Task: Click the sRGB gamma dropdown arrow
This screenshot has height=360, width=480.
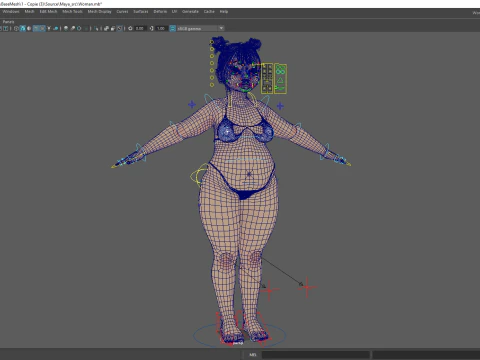Action: (x=221, y=28)
